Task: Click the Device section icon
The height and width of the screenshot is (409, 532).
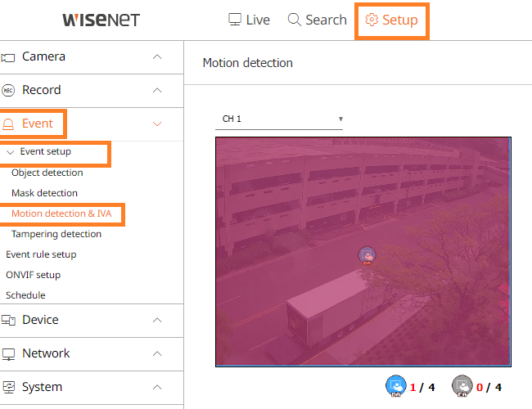Action: (8, 320)
